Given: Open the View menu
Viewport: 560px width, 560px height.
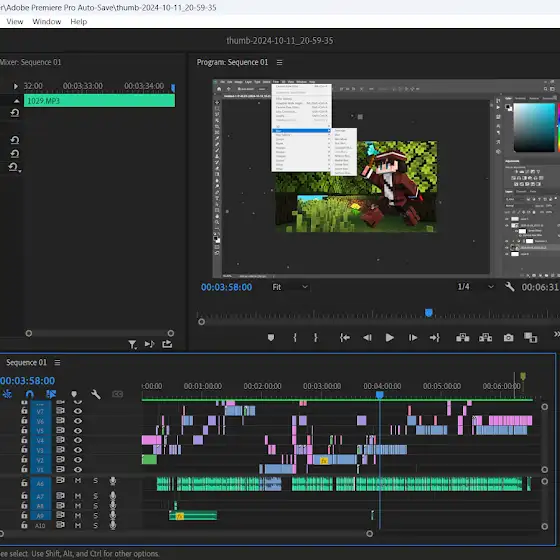Looking at the screenshot, I should (15, 22).
